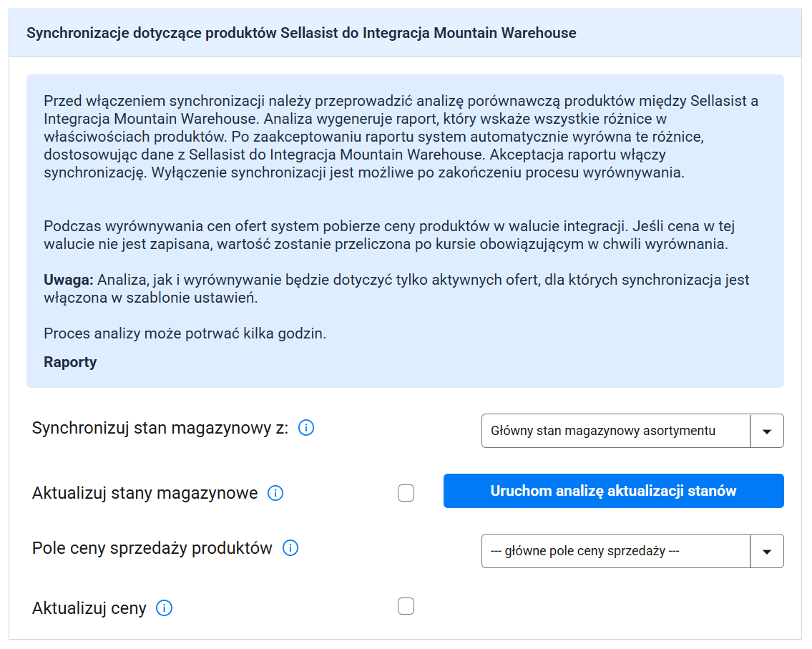Click the 'Proces analizy może potrwać kilka godzin' text
Screen dimensions: 812x649
[185, 333]
